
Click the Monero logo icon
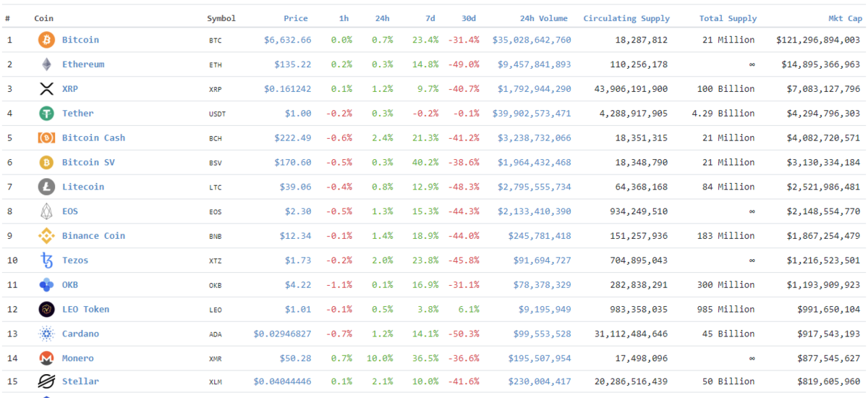(46, 358)
